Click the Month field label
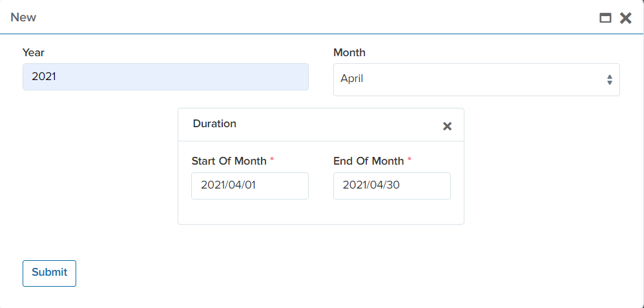The width and height of the screenshot is (644, 308). 349,52
